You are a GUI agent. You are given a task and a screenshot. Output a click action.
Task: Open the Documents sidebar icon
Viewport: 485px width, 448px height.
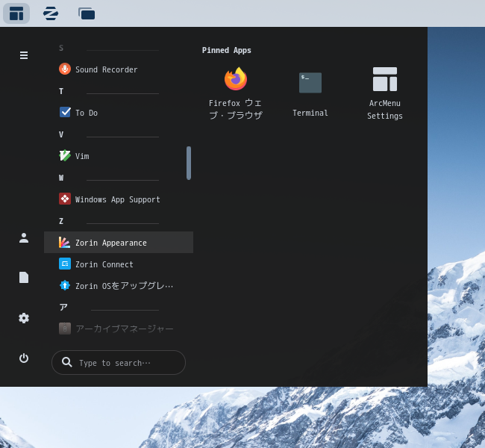(24, 277)
